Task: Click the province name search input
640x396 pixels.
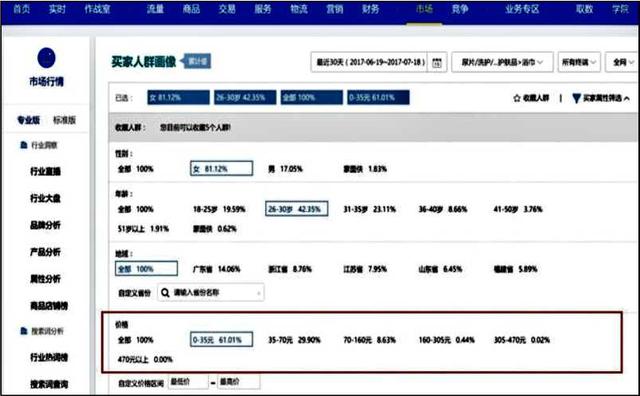Action: coord(211,293)
